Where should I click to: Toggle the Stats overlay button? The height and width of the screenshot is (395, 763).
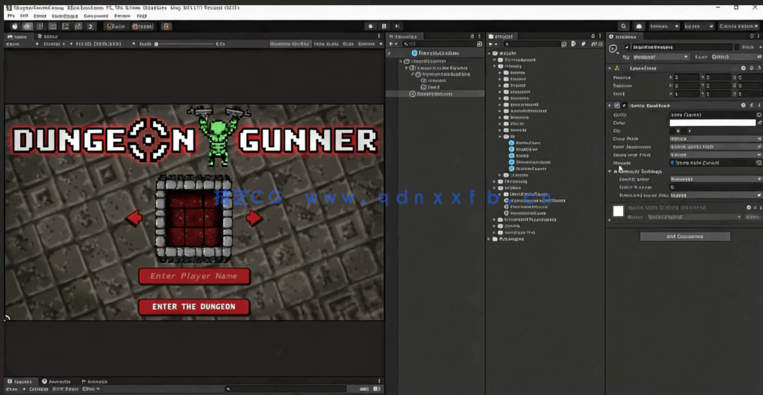point(348,44)
